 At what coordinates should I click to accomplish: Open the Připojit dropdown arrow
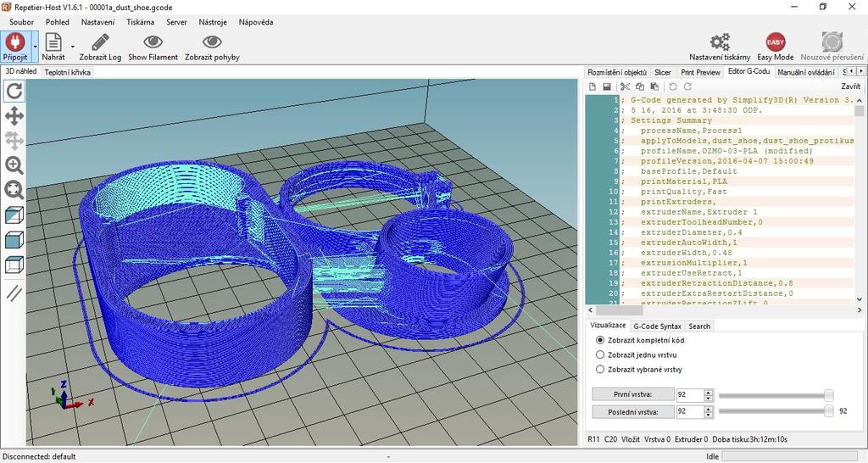point(36,47)
